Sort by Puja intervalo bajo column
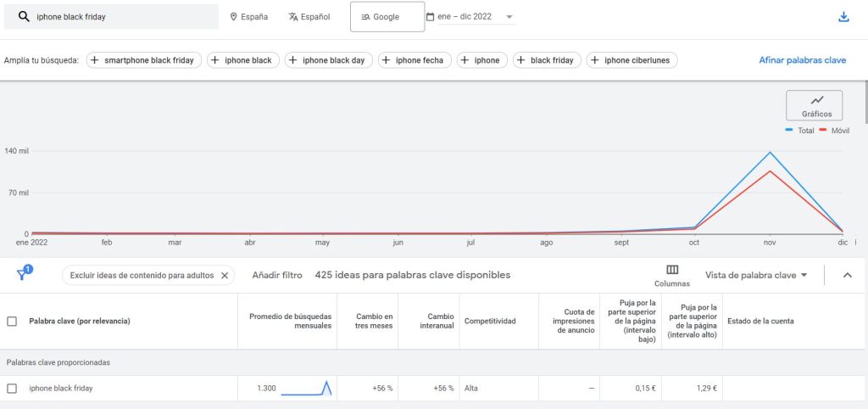The height and width of the screenshot is (409, 868). click(x=632, y=322)
